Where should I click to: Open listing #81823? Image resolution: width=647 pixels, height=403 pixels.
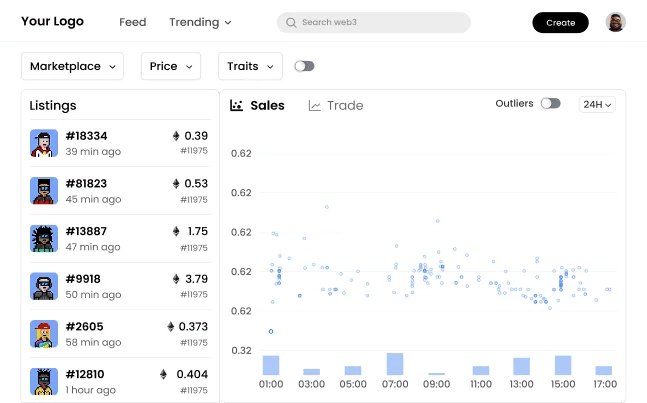pos(86,184)
